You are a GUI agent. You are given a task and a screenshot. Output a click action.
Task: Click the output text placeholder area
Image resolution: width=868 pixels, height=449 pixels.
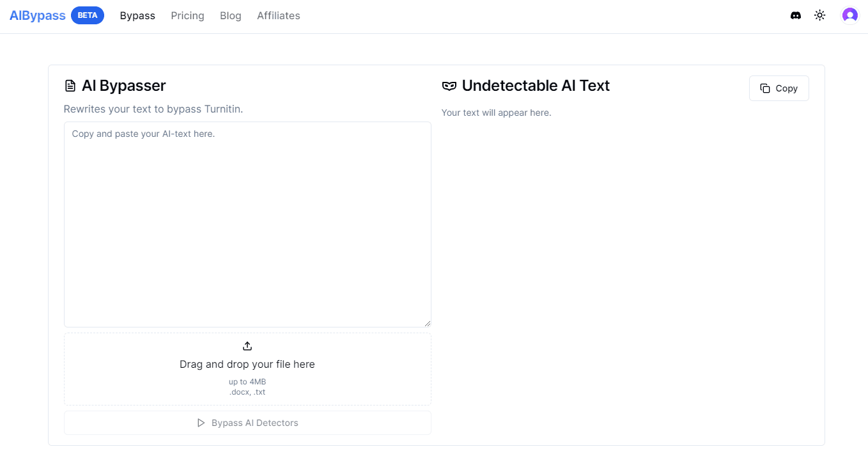pyautogui.click(x=496, y=113)
